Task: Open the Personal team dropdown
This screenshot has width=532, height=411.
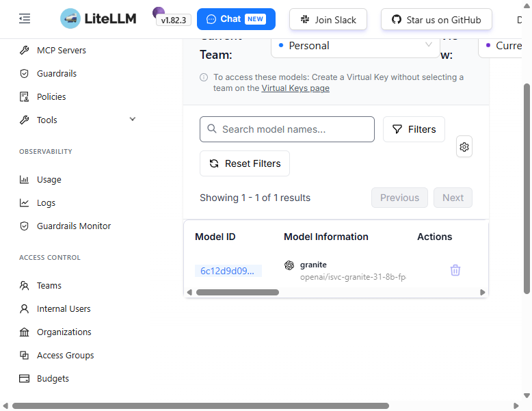Action: pos(356,46)
